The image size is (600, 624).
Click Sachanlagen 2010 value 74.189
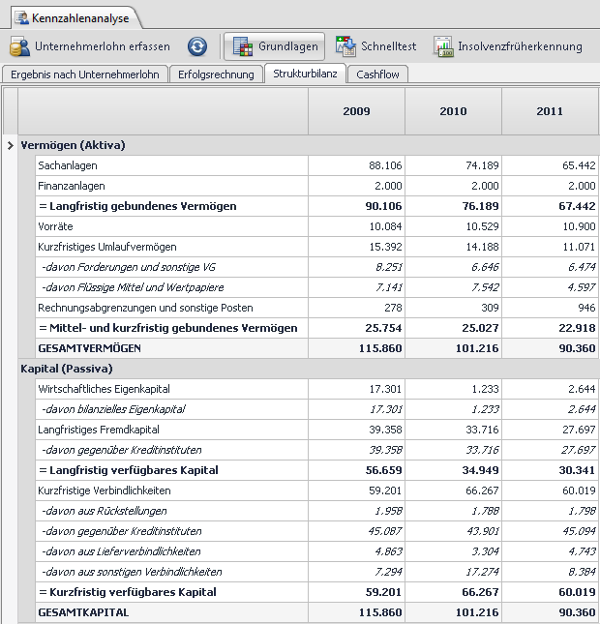point(482,166)
